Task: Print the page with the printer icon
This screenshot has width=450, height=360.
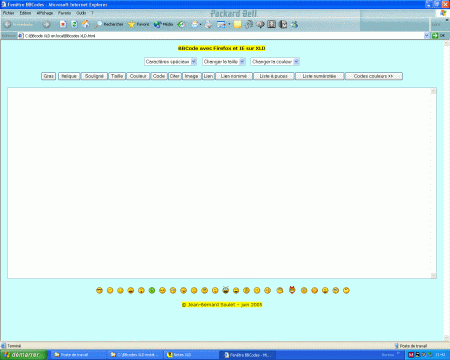Action: click(209, 24)
